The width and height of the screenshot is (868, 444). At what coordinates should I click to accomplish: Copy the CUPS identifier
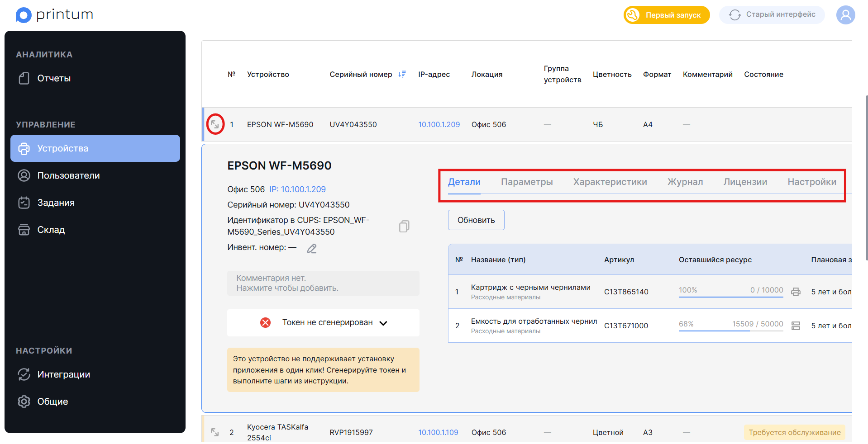[404, 226]
